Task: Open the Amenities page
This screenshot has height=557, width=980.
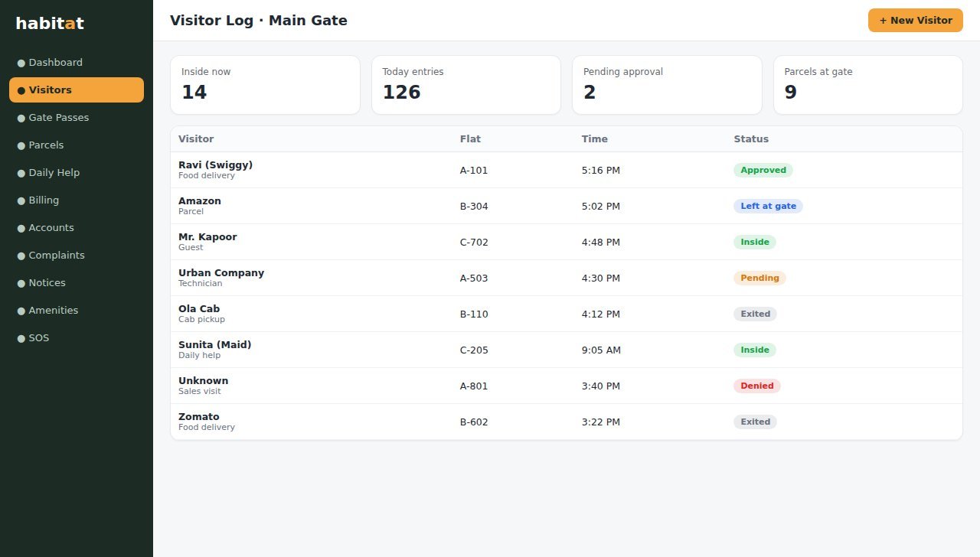Action: tap(77, 311)
